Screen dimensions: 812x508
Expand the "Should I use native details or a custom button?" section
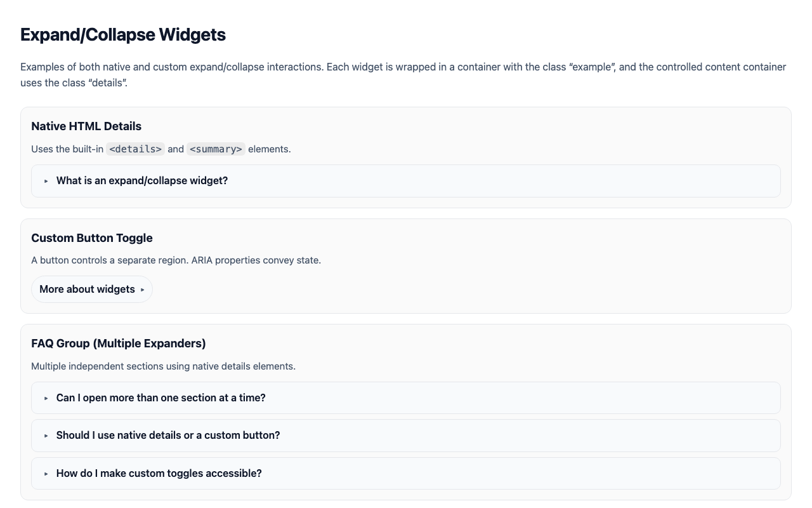click(167, 436)
